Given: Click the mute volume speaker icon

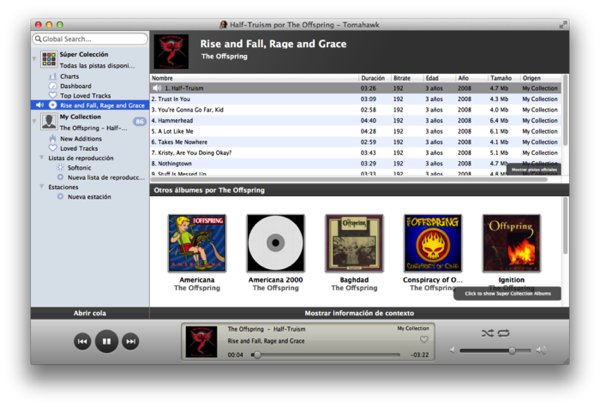Looking at the screenshot, I should coord(452,350).
